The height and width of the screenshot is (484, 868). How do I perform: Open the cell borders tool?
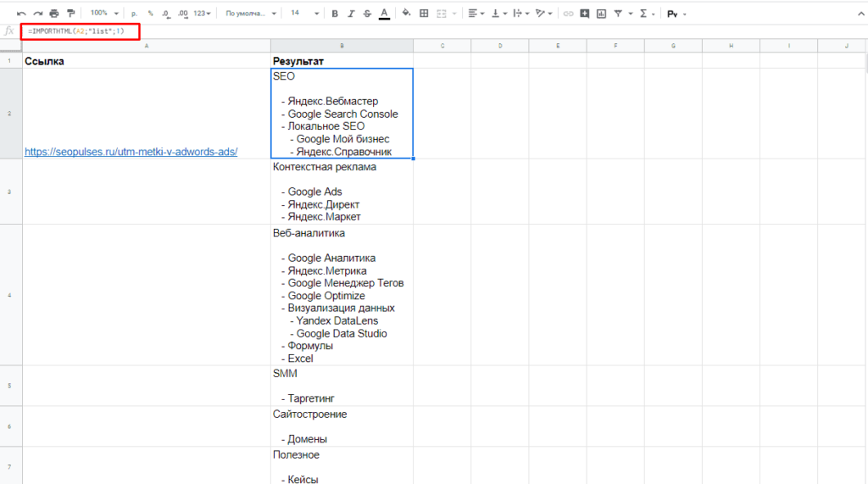coord(424,14)
